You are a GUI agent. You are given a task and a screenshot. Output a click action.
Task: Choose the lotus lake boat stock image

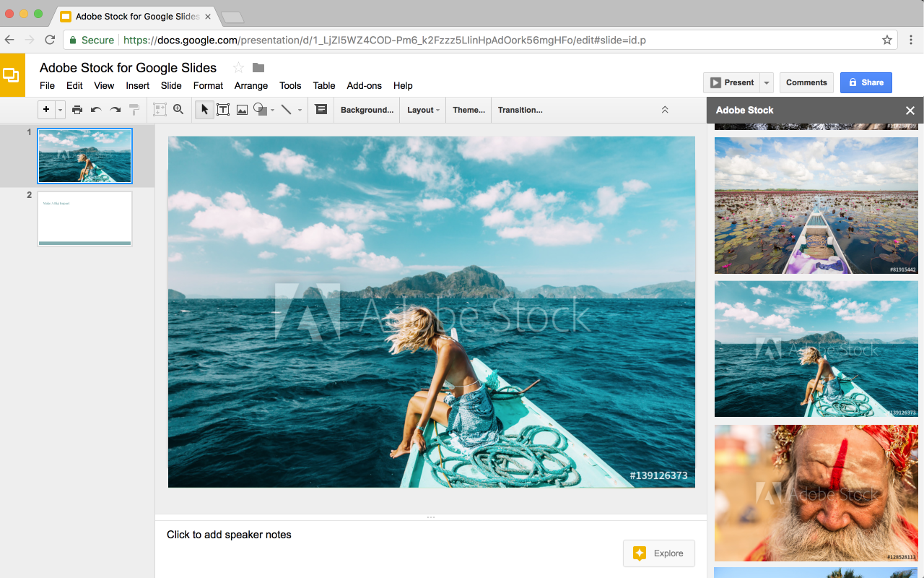coord(816,205)
